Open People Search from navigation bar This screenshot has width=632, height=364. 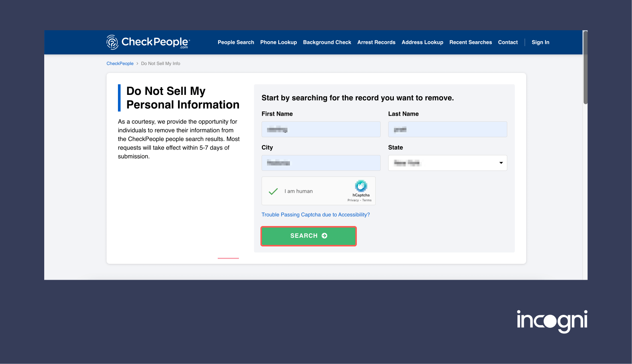(x=236, y=42)
